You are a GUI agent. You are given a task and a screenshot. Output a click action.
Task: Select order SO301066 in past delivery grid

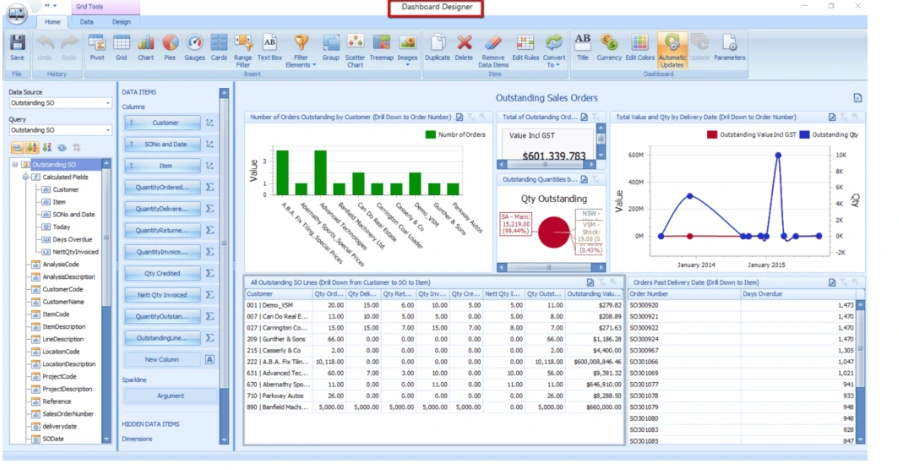click(742, 362)
